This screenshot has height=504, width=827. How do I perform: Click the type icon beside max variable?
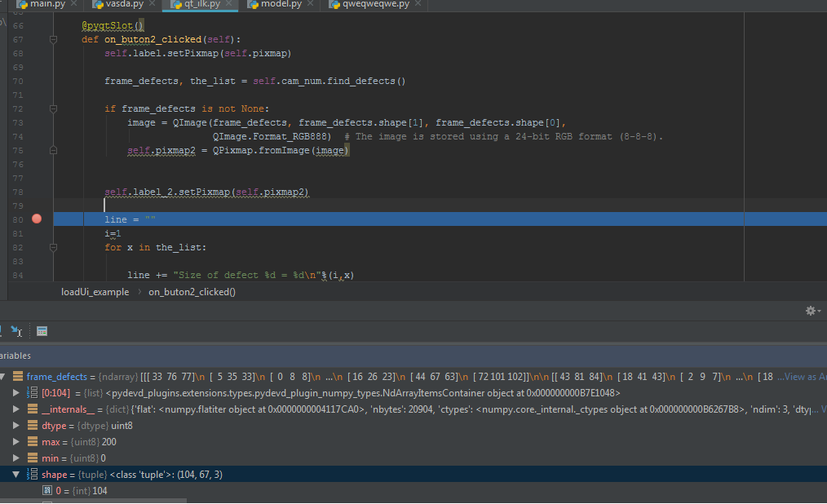[x=33, y=442]
